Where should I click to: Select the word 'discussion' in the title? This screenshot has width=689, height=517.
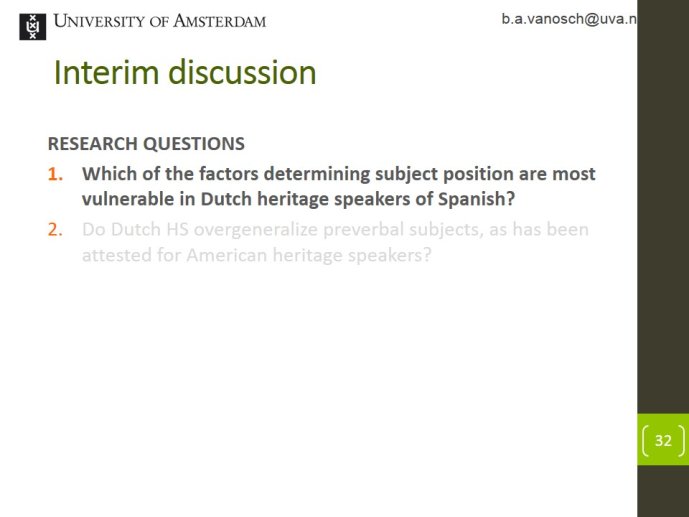[242, 72]
